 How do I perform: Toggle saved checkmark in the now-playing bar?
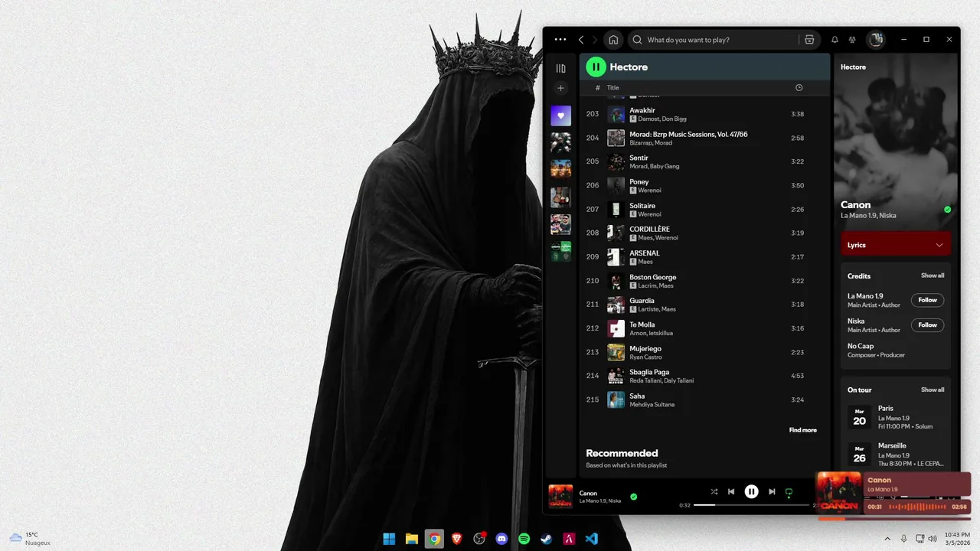click(633, 497)
